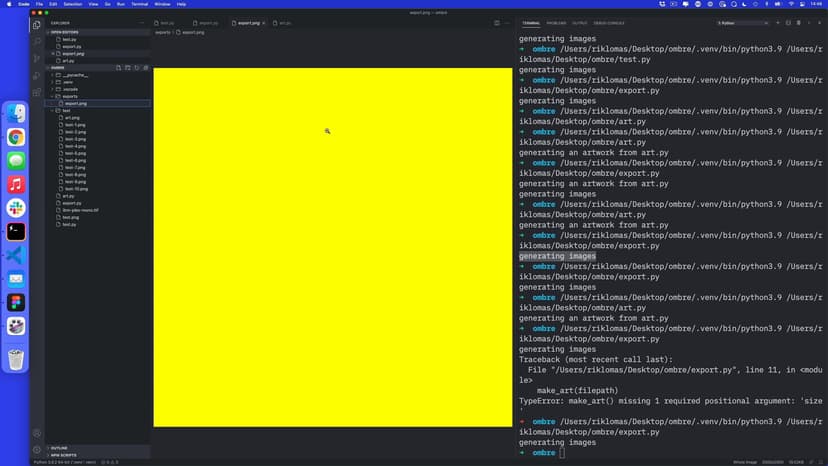The width and height of the screenshot is (828, 466).
Task: Close the export.png editor tab
Action: pos(264,22)
